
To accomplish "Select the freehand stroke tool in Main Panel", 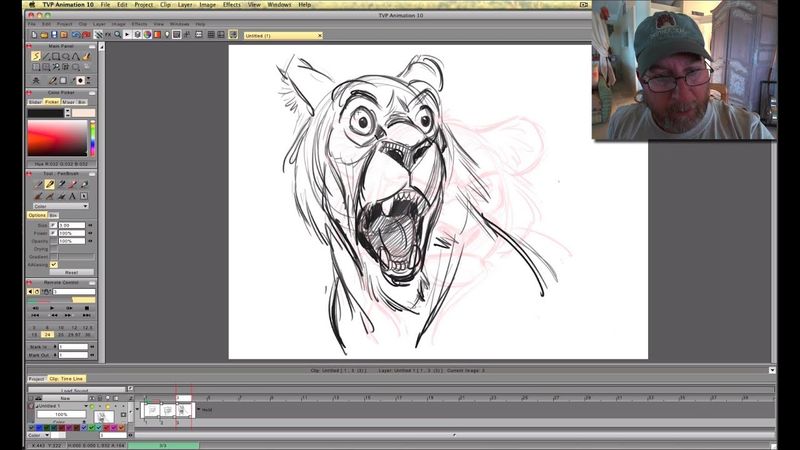I will click(36, 56).
